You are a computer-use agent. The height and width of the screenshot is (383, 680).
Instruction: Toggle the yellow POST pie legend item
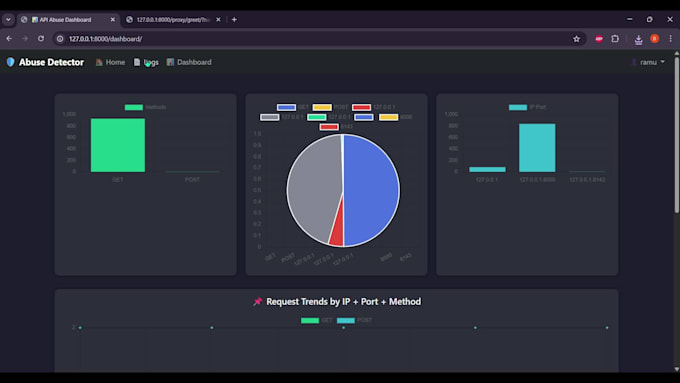coord(330,107)
